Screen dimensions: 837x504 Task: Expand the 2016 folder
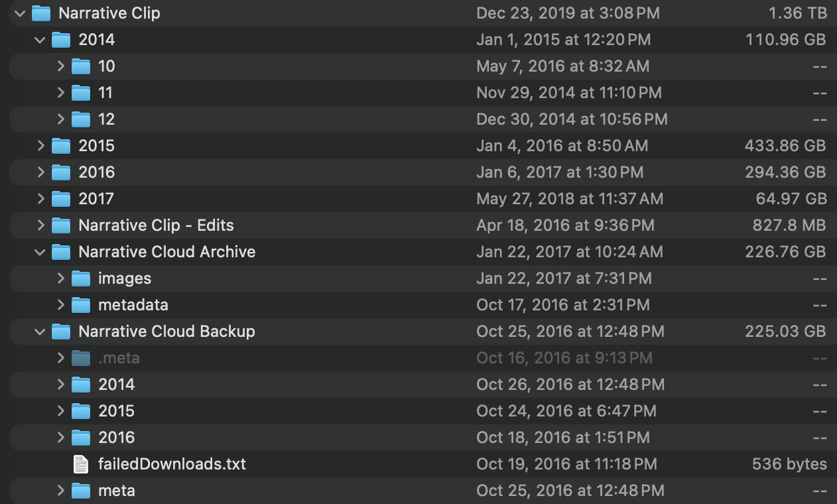pos(39,172)
